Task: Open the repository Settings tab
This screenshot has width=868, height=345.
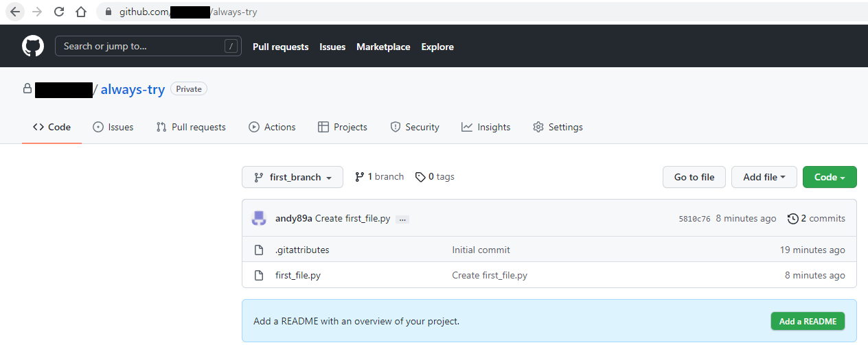Action: pyautogui.click(x=558, y=127)
